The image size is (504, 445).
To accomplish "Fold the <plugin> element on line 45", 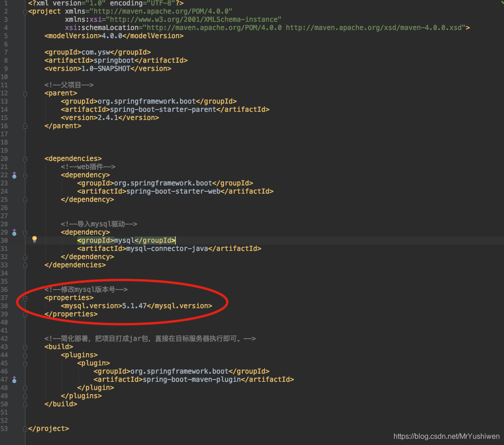I will click(x=25, y=364).
